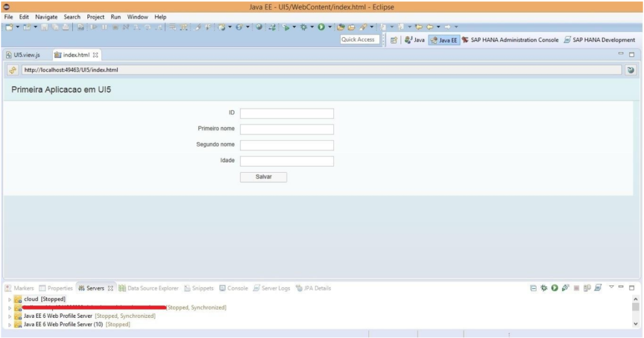Click the Salvar button

pos(264,177)
